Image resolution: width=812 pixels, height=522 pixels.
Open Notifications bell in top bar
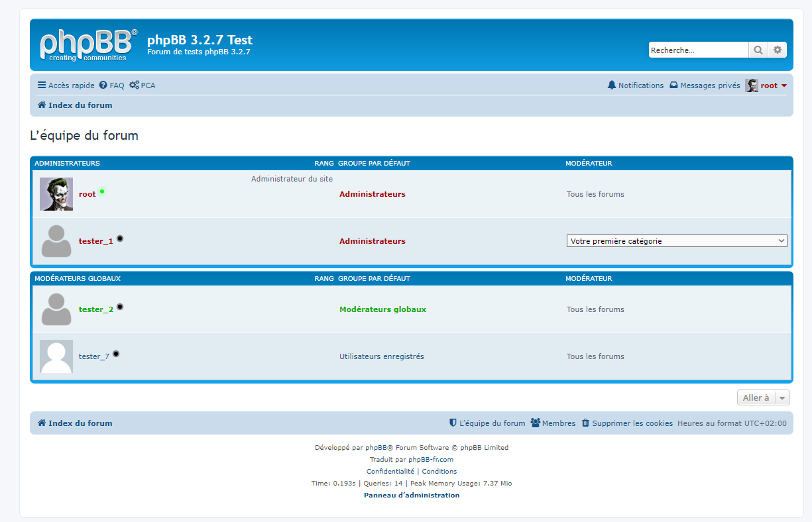(x=635, y=85)
